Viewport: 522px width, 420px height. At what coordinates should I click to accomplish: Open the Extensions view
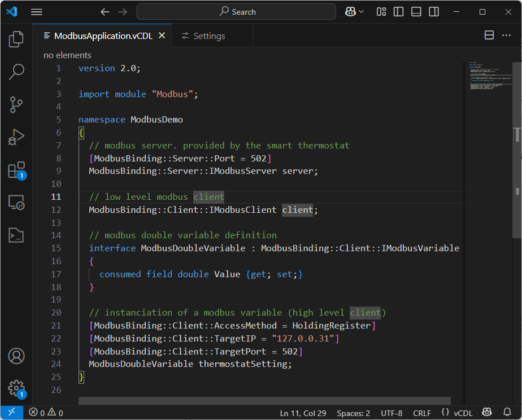pos(16,170)
